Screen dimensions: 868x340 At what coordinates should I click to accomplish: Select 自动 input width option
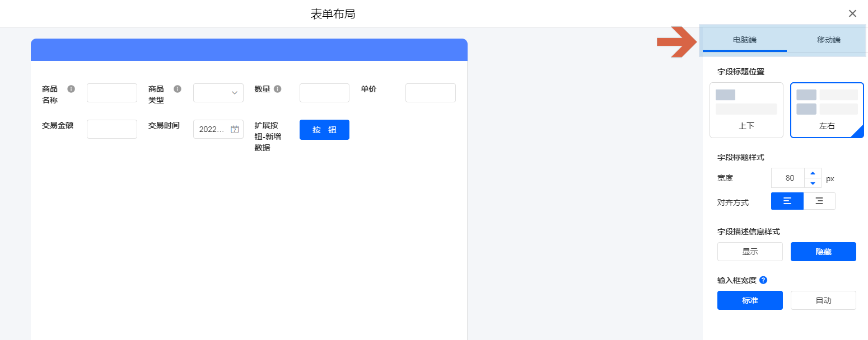823,300
